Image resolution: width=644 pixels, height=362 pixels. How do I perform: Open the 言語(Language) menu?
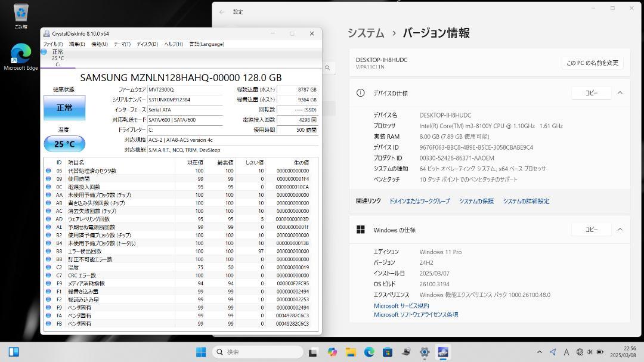pyautogui.click(x=206, y=44)
